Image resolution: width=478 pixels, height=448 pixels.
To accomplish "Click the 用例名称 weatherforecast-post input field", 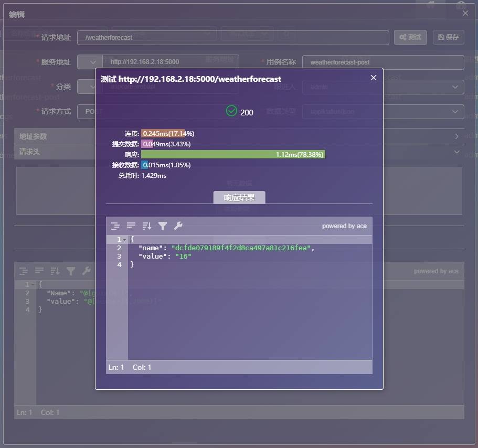I will (383, 62).
